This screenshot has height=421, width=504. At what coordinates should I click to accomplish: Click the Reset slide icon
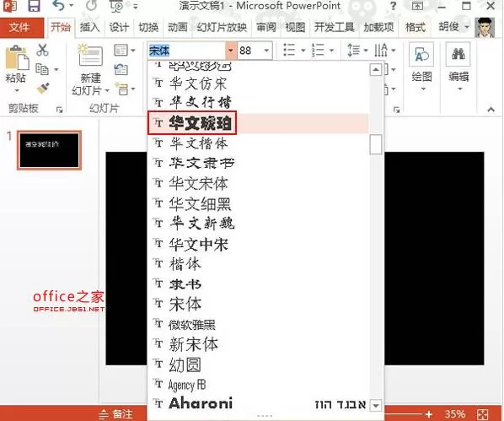click(x=121, y=69)
